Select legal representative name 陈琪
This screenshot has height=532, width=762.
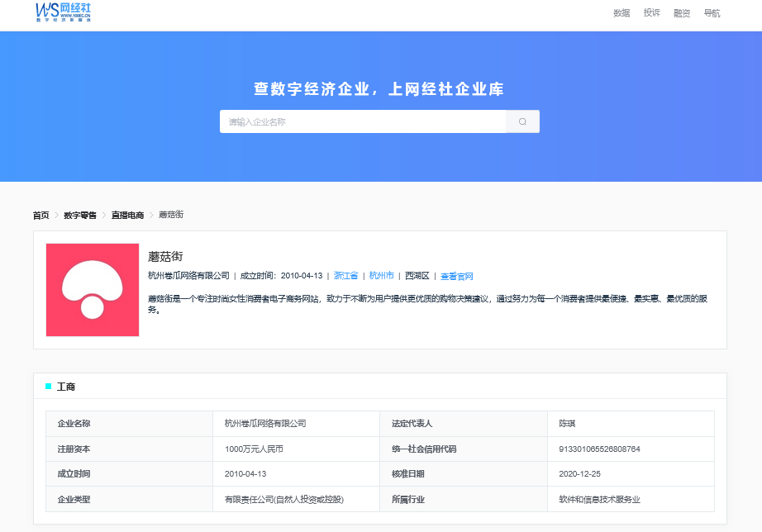(x=567, y=424)
